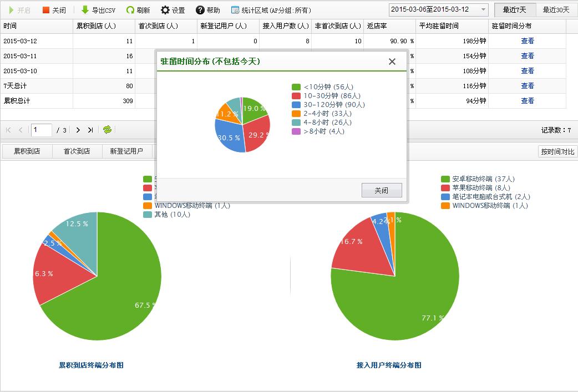
Task: Close the dwell time distribution dialog with X
Action: pyautogui.click(x=392, y=62)
